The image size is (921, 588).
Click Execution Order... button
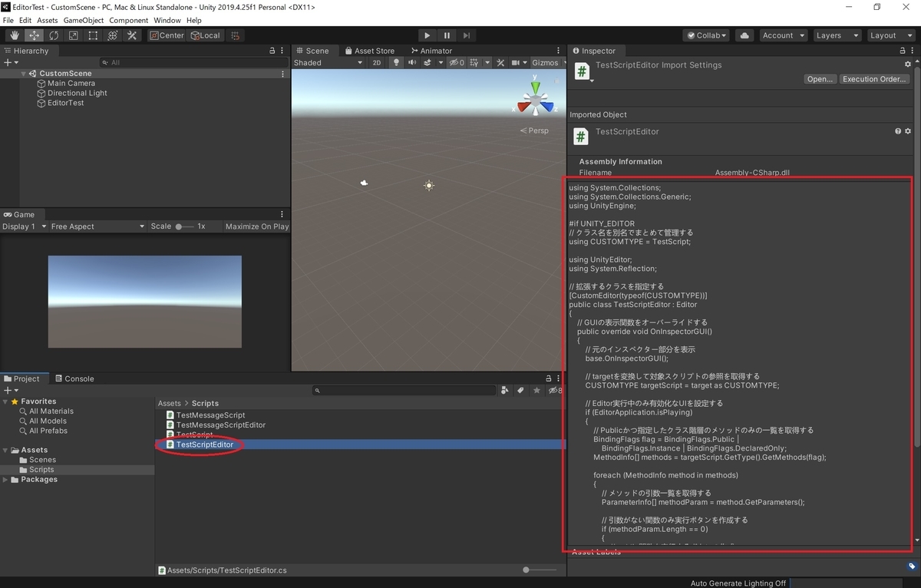pos(874,79)
